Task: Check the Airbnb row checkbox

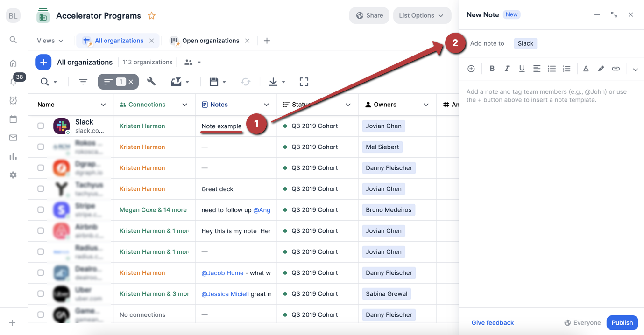Action: point(41,230)
